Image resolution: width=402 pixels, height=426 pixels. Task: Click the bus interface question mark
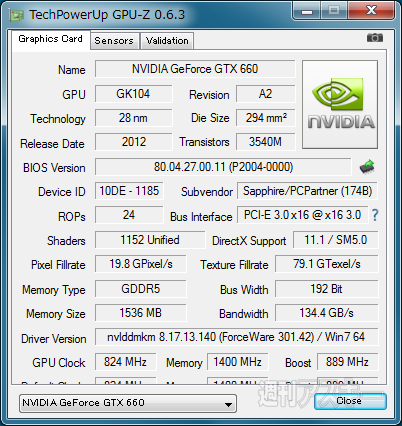375,215
